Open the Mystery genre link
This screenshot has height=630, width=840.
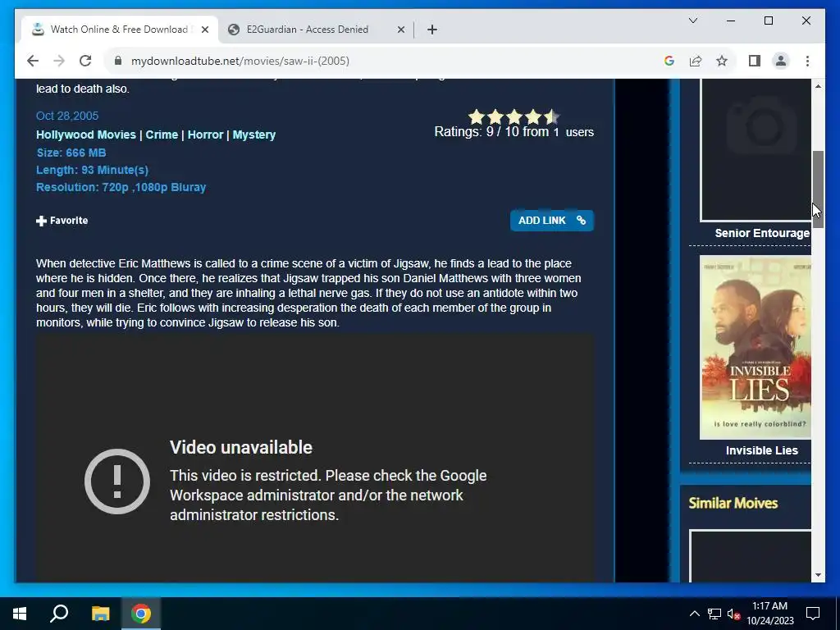point(254,135)
